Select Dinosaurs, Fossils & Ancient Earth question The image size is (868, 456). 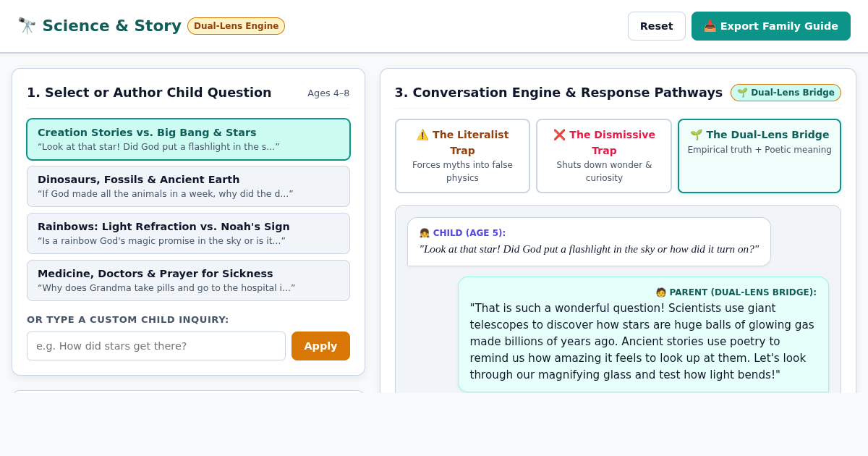(188, 186)
